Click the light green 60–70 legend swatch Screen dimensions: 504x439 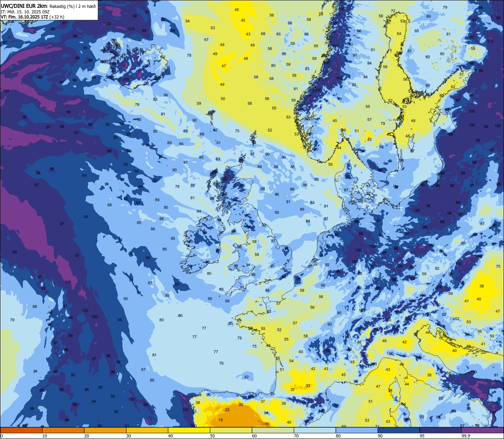coord(273,430)
